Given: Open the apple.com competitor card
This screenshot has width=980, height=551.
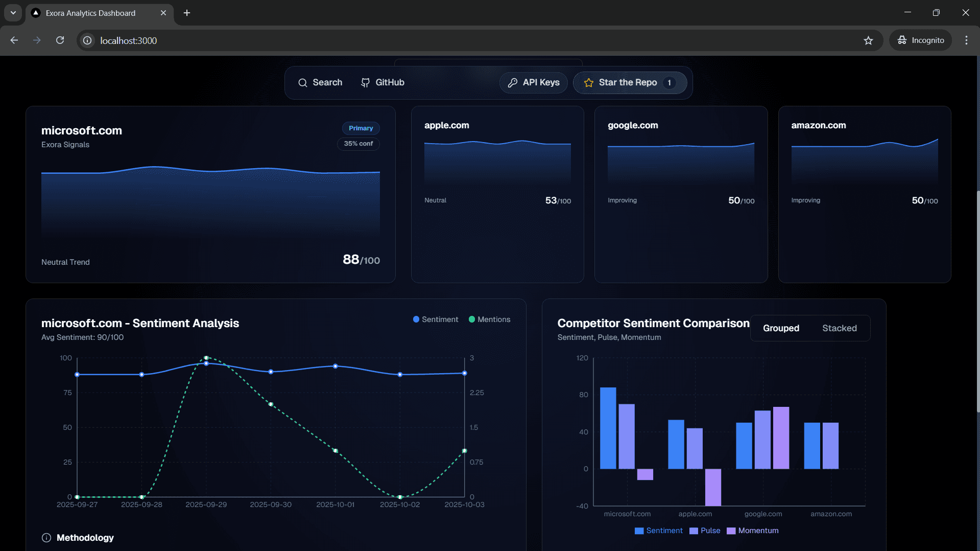Looking at the screenshot, I should pyautogui.click(x=497, y=194).
